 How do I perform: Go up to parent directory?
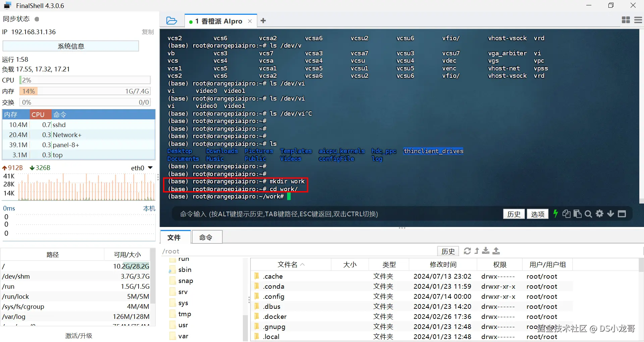click(477, 251)
